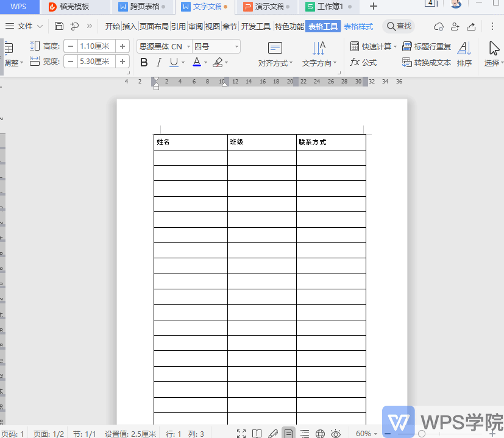Viewport: 504px width, 438px height.
Task: Switch to web layout globe icon
Action: click(320, 434)
